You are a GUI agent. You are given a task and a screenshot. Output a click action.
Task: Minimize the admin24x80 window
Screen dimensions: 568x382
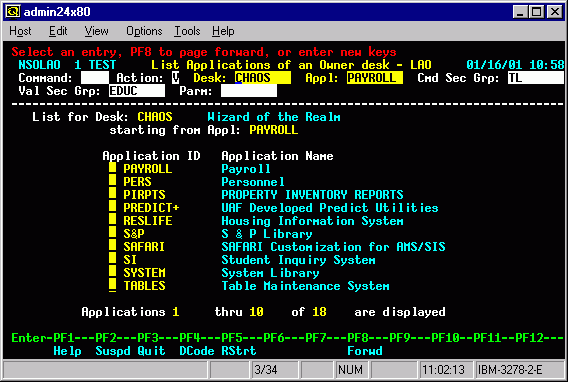pos(520,12)
